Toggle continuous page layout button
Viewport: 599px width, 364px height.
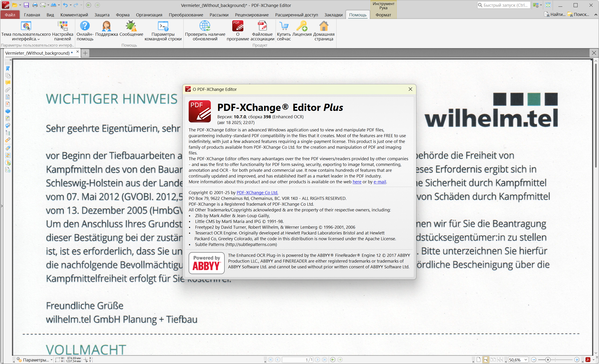tap(486, 360)
